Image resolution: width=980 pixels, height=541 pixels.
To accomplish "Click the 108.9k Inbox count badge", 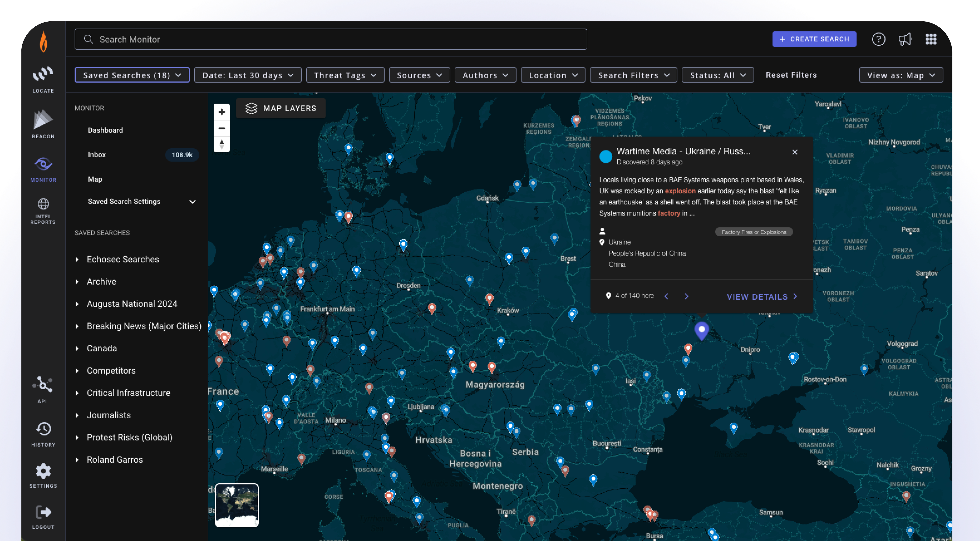I will [182, 155].
